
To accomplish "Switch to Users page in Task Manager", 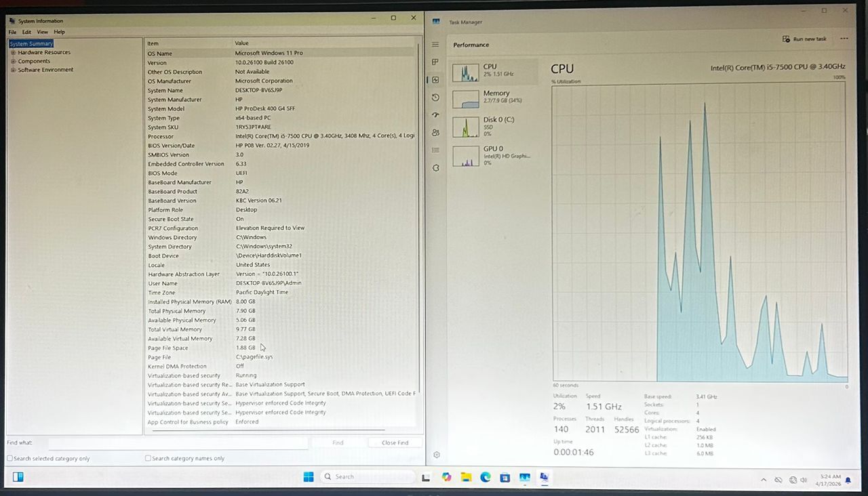I will point(435,133).
